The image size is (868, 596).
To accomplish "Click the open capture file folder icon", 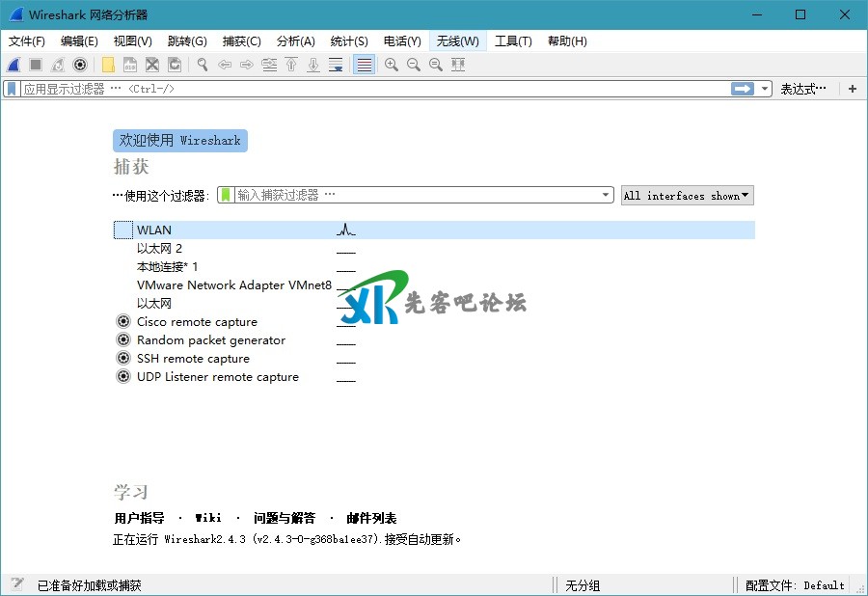I will coord(108,65).
